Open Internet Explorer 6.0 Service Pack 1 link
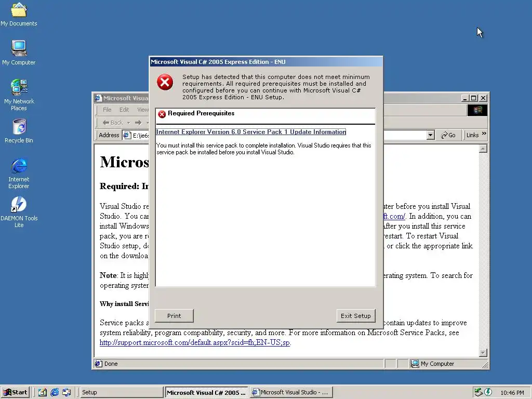The image size is (532, 399). (251, 132)
